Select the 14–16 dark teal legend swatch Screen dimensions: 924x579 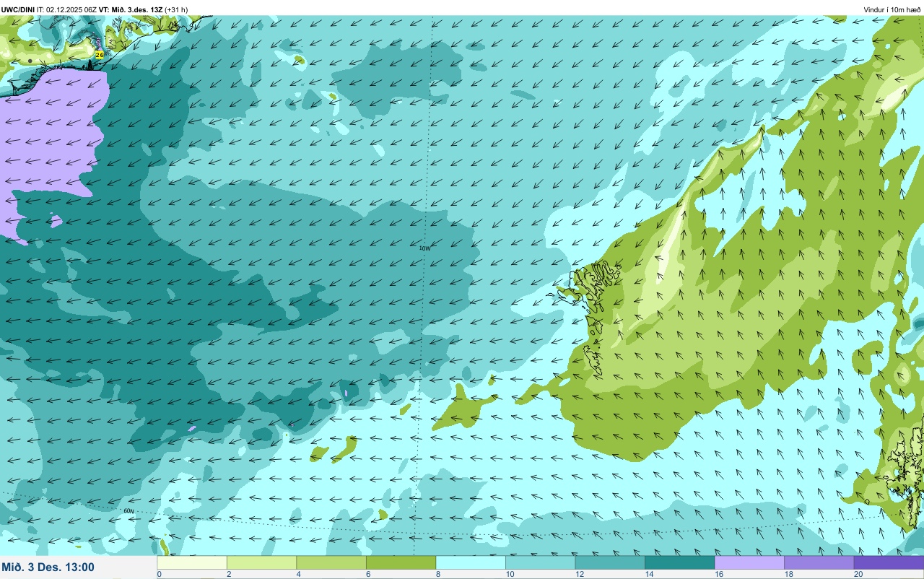tap(679, 562)
